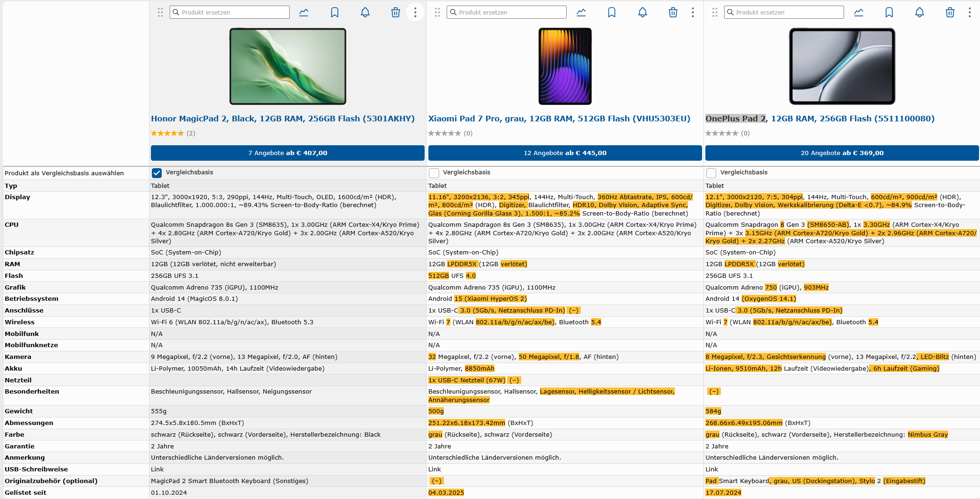Open USB-Schreibweise Link in Xiaomi column
Screen dimensions: 980x499
point(434,469)
